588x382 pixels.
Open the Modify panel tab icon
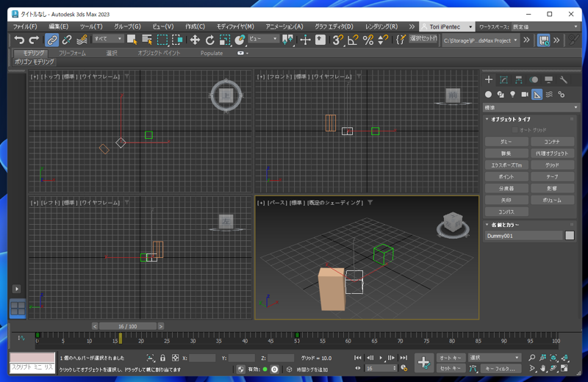[x=503, y=79]
